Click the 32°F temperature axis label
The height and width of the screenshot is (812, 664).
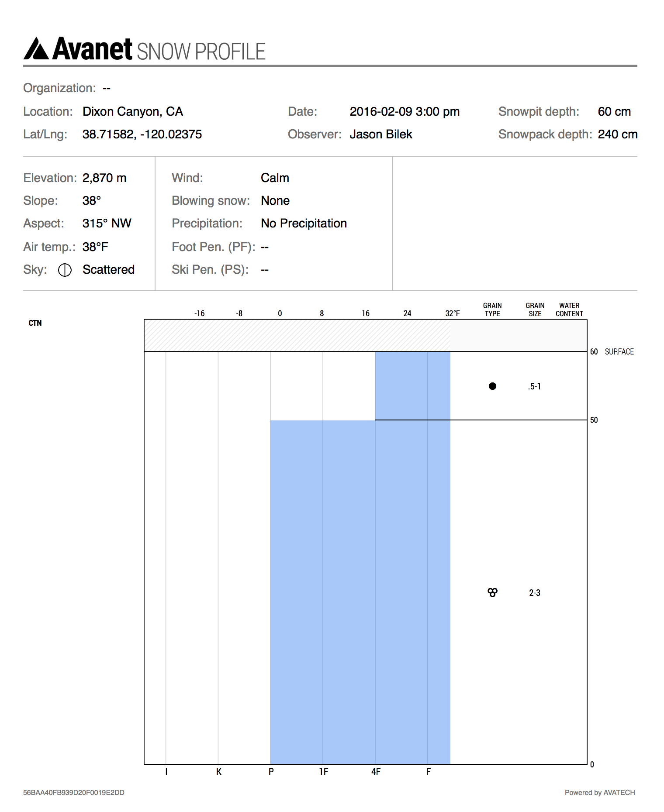[x=453, y=313]
